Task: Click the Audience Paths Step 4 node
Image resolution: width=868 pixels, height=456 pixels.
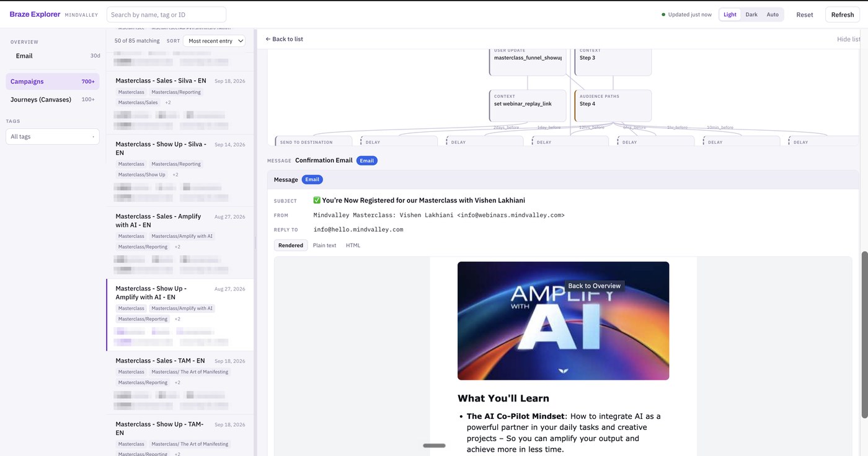Action: pyautogui.click(x=613, y=106)
